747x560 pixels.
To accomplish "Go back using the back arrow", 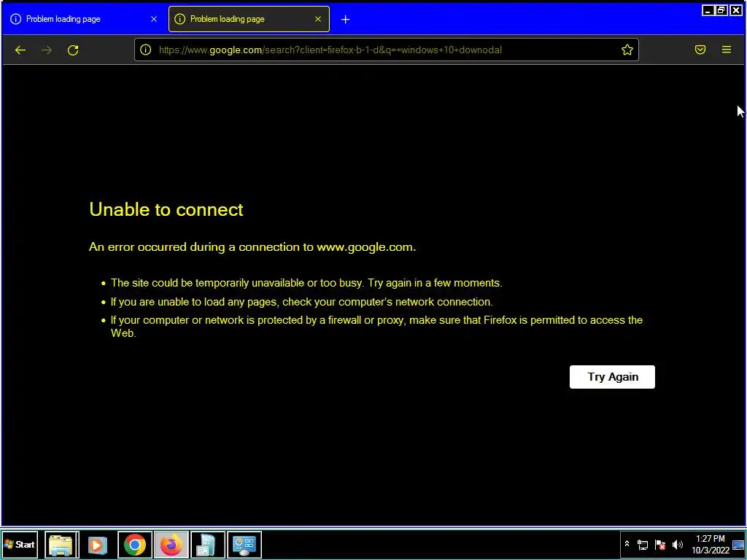I will point(20,50).
